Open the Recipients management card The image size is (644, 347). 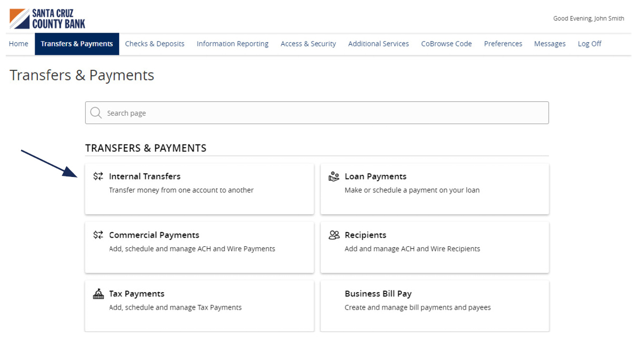click(434, 247)
